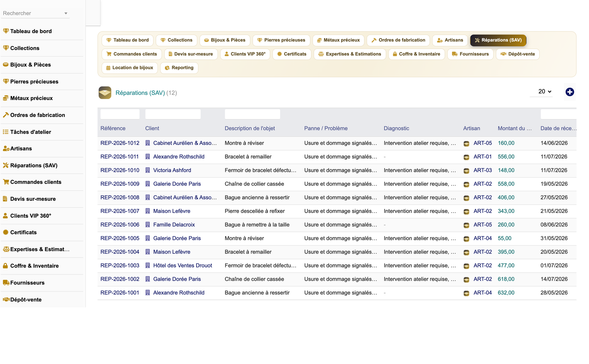Click the artisan icon in REP-2026-1012 row
This screenshot has height=364, width=589.
pyautogui.click(x=466, y=143)
